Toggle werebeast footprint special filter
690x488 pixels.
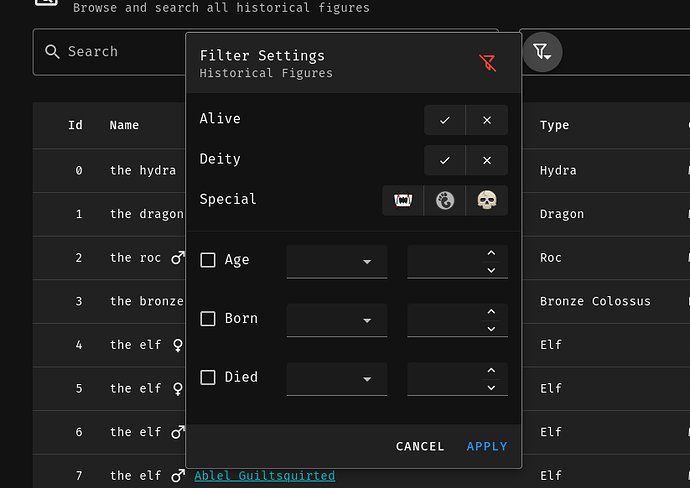[444, 200]
